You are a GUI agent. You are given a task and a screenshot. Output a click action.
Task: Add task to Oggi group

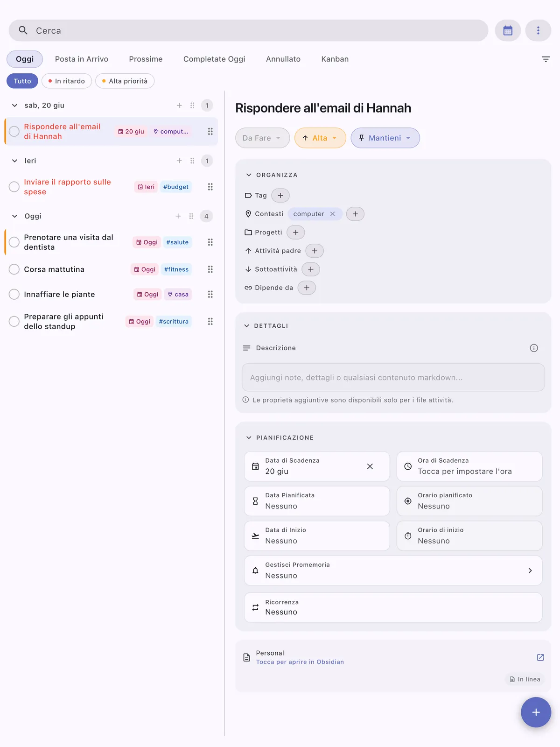click(178, 216)
